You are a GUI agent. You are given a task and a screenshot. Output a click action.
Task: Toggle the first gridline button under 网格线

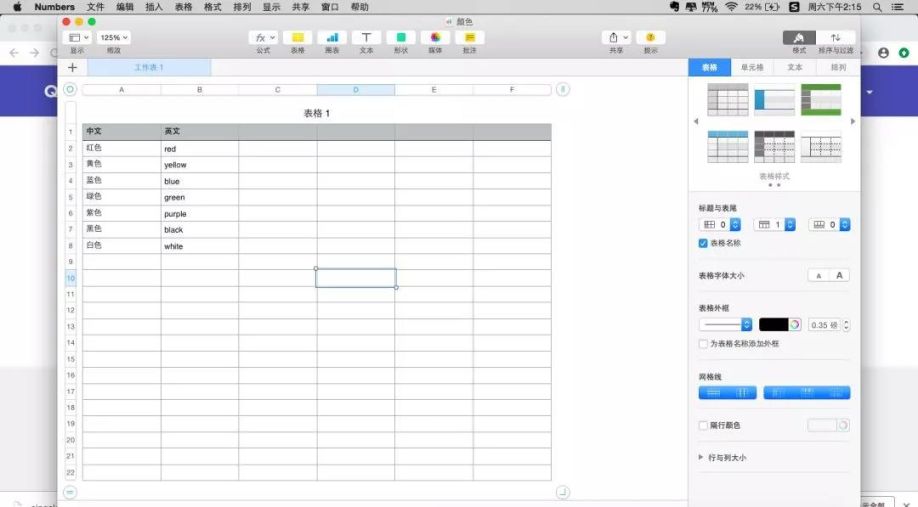(x=713, y=393)
